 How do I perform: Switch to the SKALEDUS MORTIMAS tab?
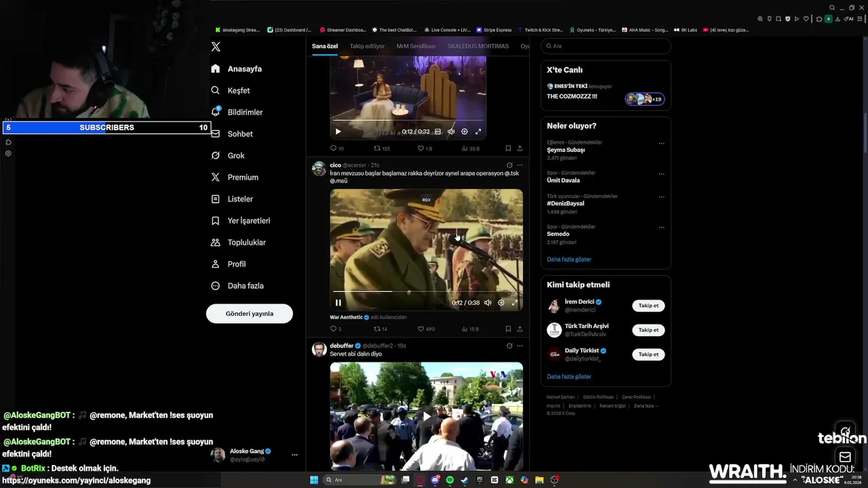point(478,46)
